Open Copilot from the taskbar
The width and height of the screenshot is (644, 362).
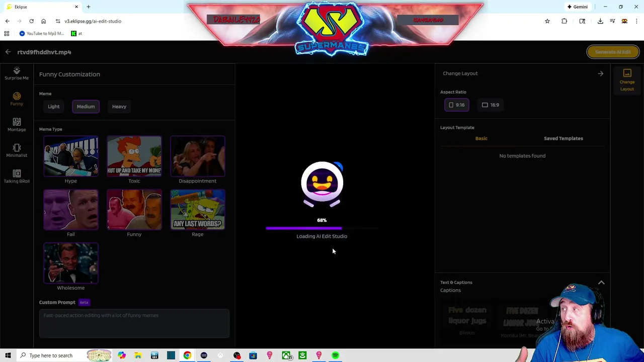pos(122,355)
